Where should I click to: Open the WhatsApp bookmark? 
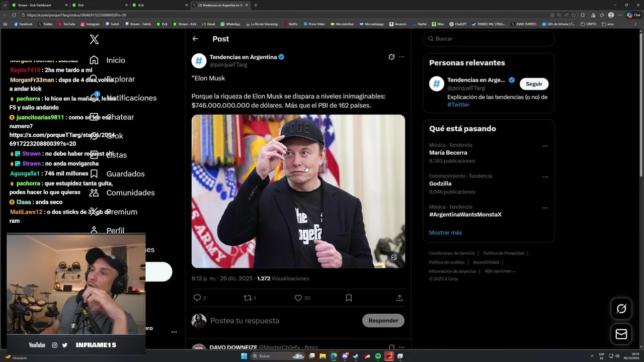point(230,24)
